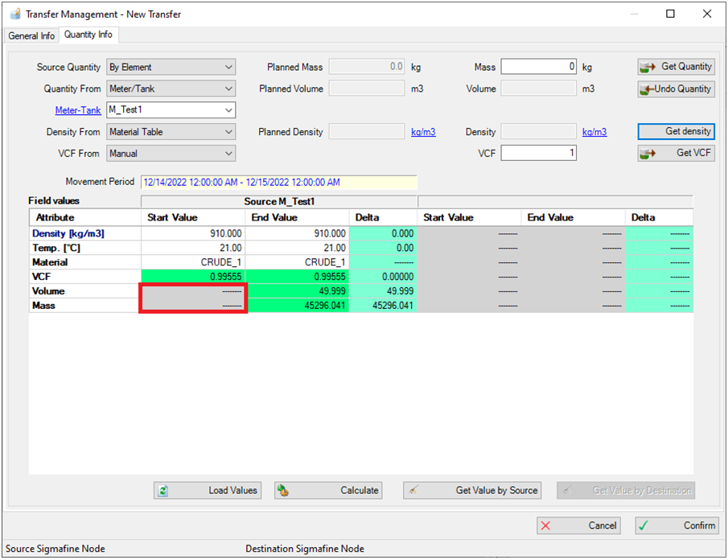This screenshot has height=560, width=728.
Task: Click the calculator icon on the Calculate button
Action: (282, 490)
